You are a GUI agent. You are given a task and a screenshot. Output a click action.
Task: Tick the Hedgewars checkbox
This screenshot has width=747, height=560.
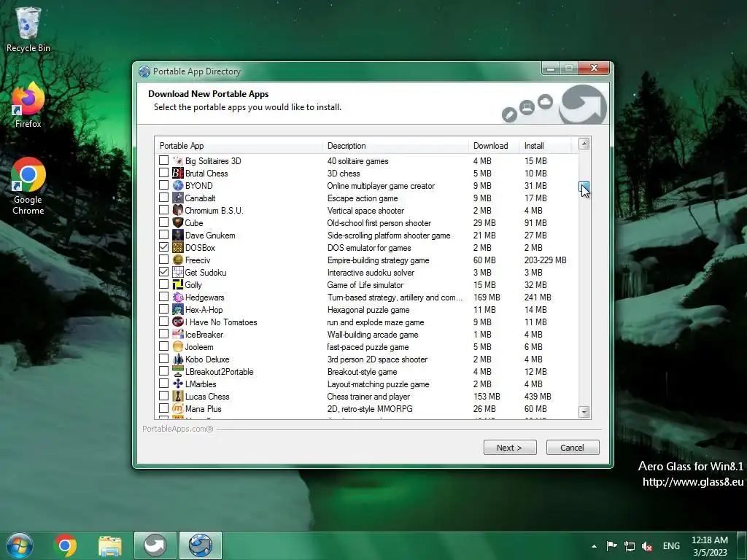163,297
